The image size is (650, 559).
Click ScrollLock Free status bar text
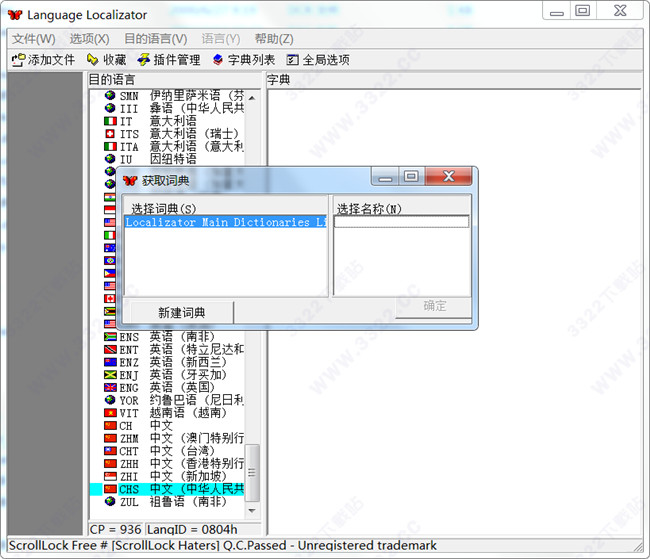click(x=222, y=545)
